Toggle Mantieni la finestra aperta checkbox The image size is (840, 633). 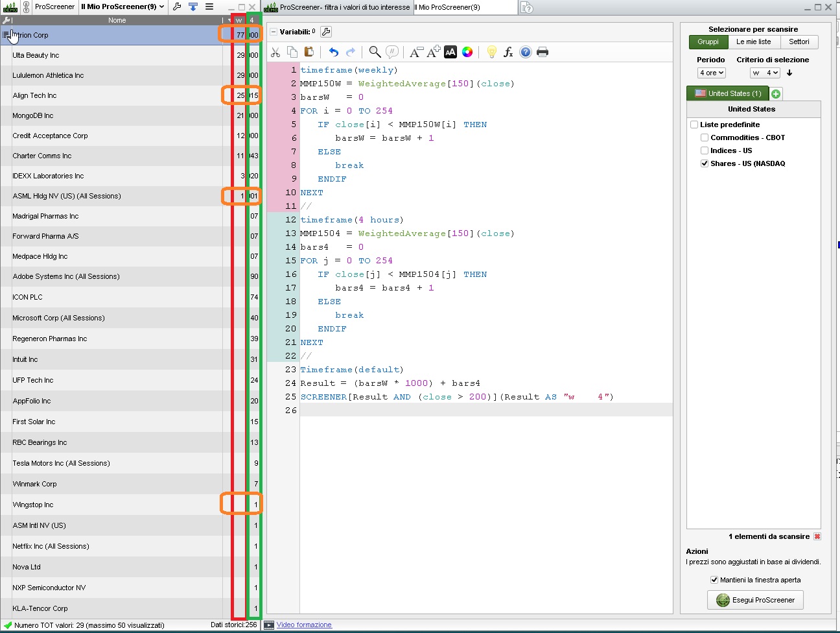coord(714,580)
